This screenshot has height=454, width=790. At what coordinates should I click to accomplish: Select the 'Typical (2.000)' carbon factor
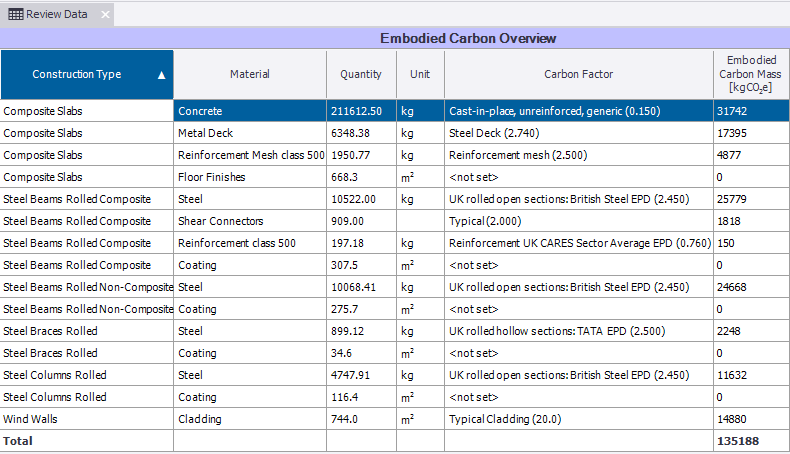(x=578, y=221)
